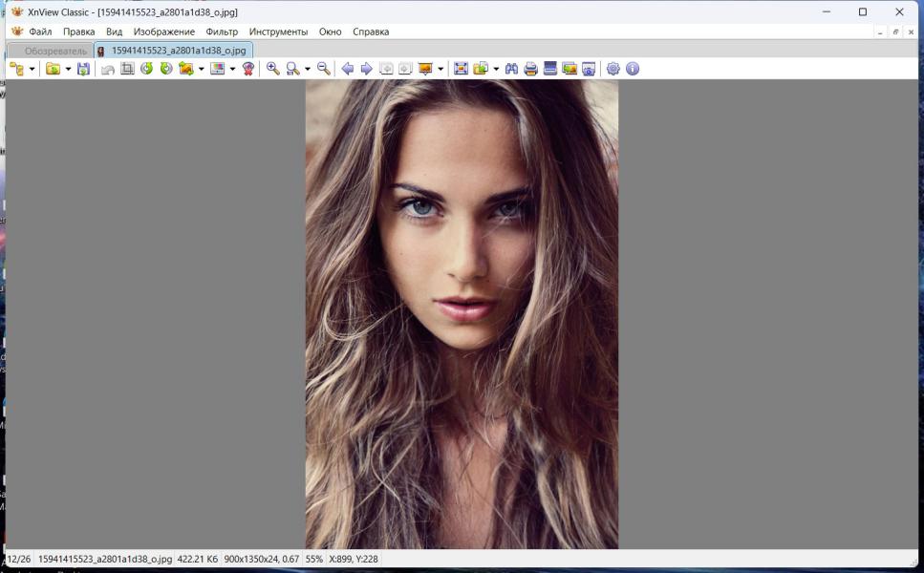The height and width of the screenshot is (573, 924).
Task: Click the Zoom in magnifier
Action: [273, 69]
